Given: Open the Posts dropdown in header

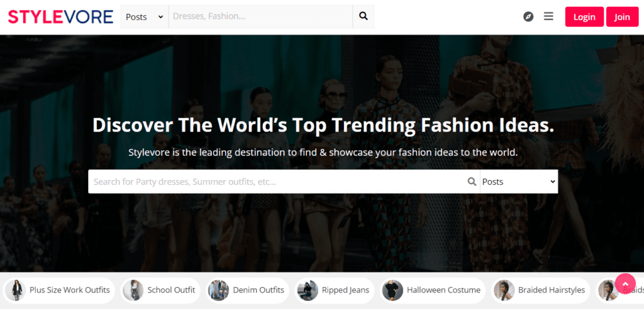Looking at the screenshot, I should [x=145, y=17].
